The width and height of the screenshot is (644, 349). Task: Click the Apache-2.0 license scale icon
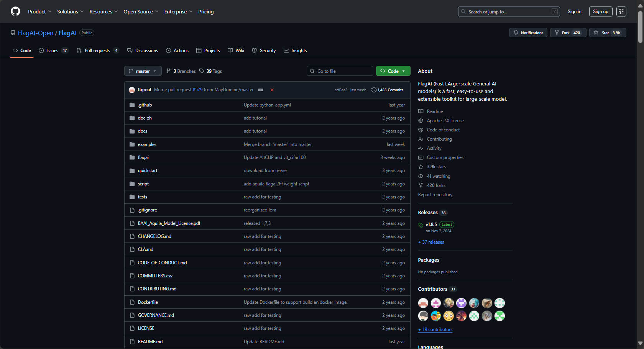(421, 121)
